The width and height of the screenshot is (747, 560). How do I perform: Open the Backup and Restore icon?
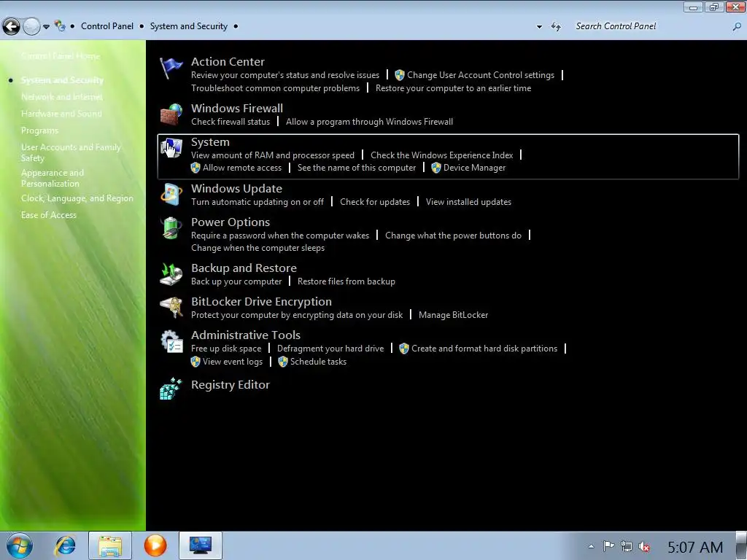click(x=171, y=274)
